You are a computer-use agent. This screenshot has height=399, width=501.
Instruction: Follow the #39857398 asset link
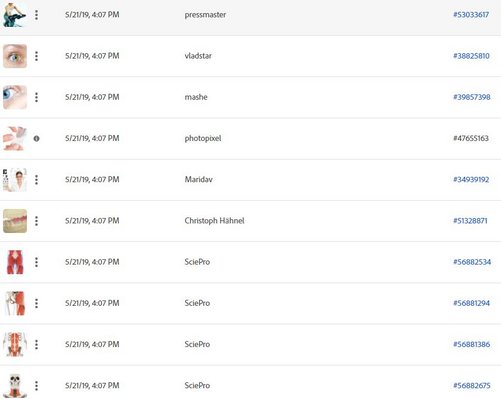click(472, 97)
